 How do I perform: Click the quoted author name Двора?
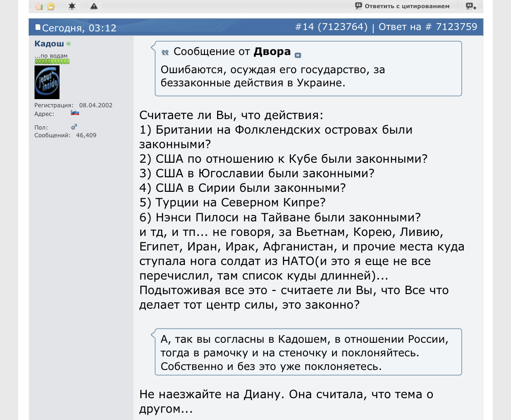tap(272, 51)
